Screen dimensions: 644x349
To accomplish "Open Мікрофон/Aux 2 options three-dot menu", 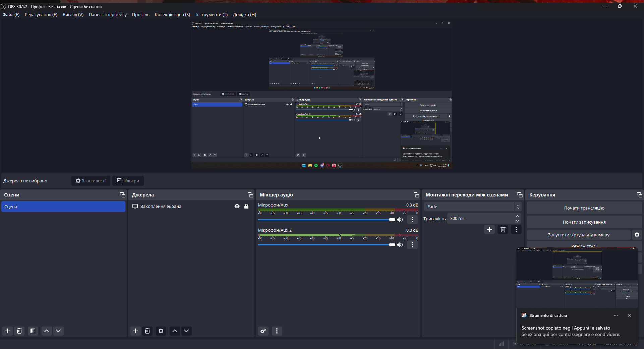I will pos(412,245).
